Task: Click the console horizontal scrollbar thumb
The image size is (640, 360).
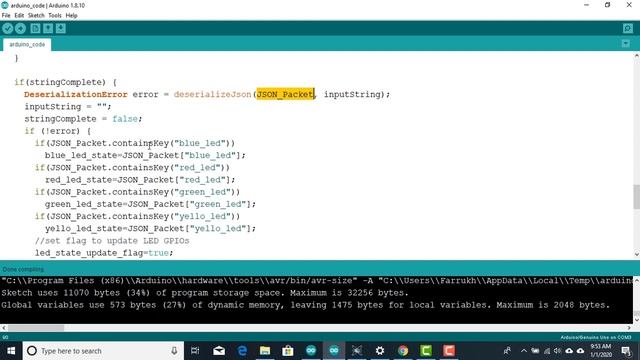Action: coord(36,328)
